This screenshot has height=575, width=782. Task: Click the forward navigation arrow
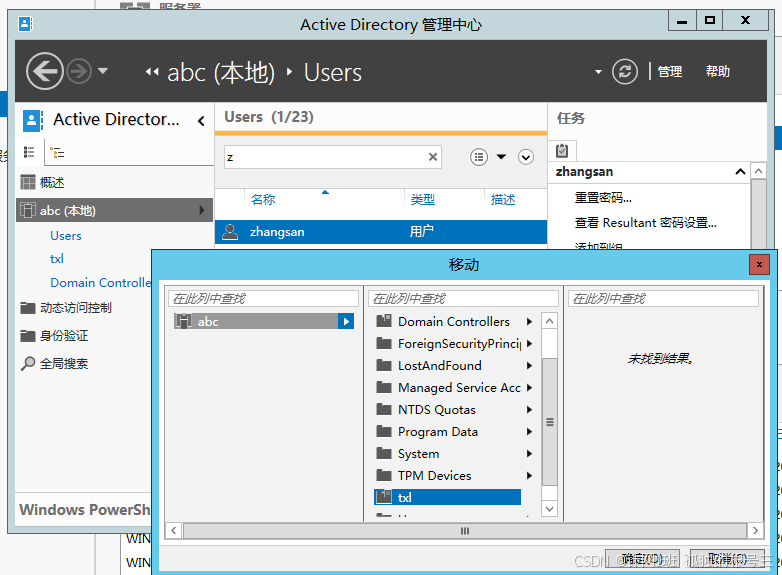coord(79,71)
